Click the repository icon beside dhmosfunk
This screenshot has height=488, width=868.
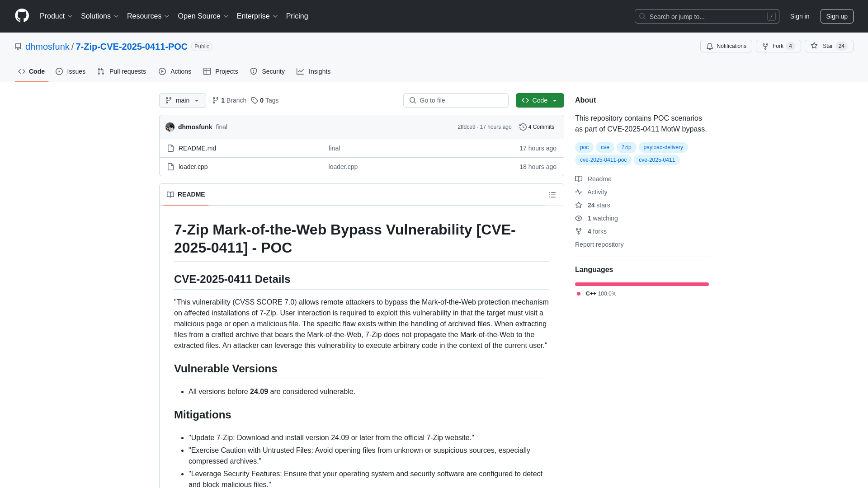pyautogui.click(x=18, y=47)
